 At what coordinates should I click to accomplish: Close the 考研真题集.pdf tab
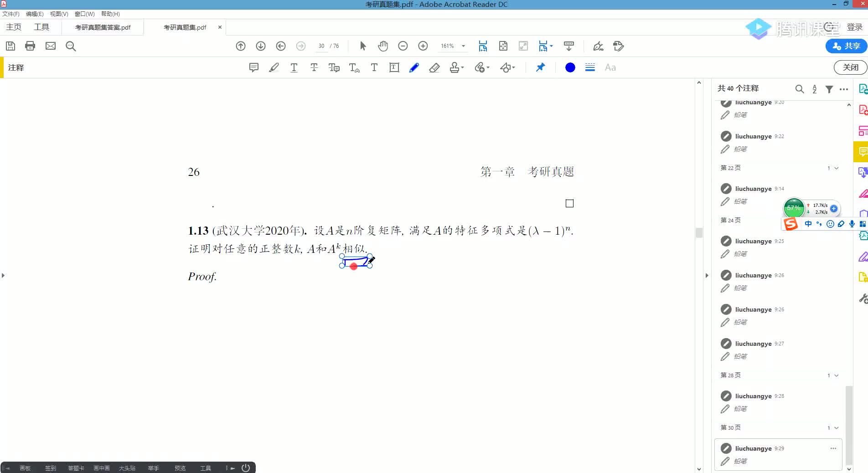220,27
